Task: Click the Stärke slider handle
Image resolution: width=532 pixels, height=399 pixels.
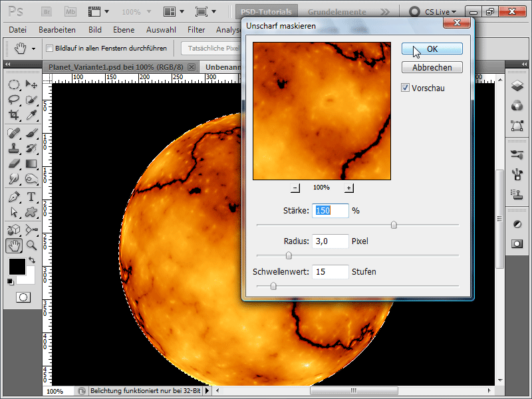Action: click(x=394, y=225)
